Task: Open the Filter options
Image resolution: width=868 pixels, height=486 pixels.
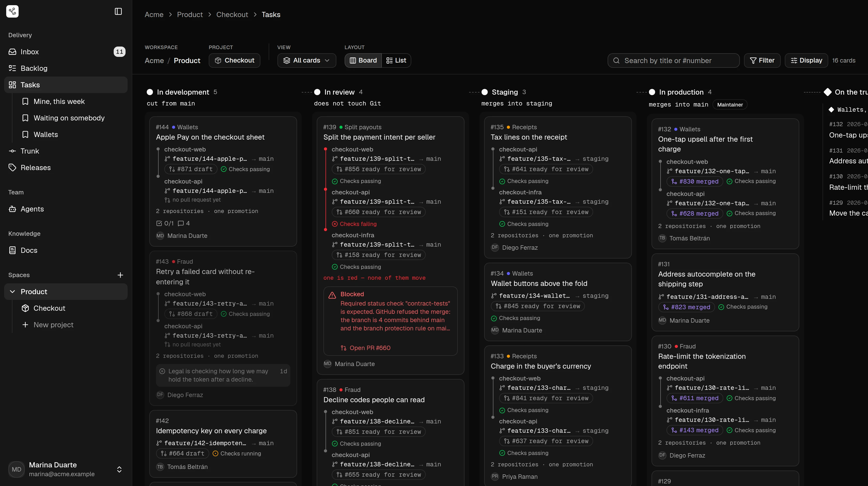Action: tap(762, 60)
